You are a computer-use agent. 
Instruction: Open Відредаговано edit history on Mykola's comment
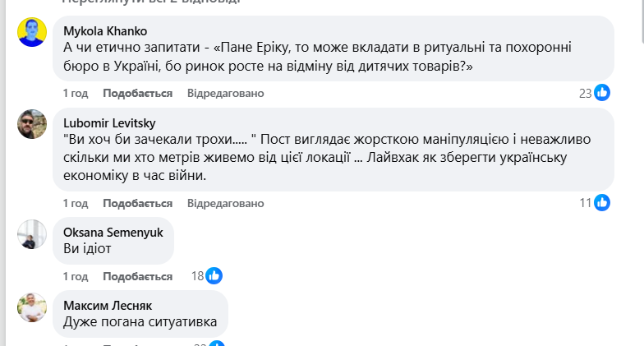tap(225, 93)
